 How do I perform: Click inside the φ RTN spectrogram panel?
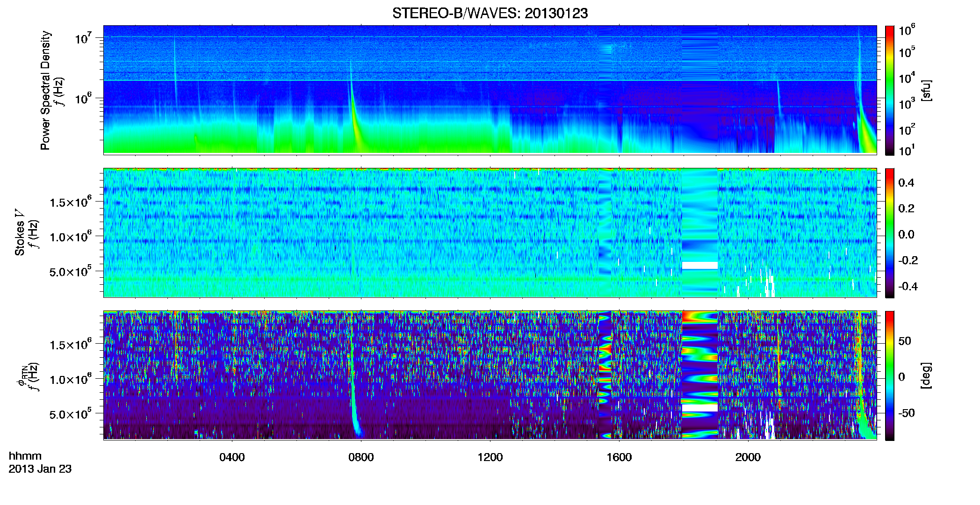click(x=490, y=375)
